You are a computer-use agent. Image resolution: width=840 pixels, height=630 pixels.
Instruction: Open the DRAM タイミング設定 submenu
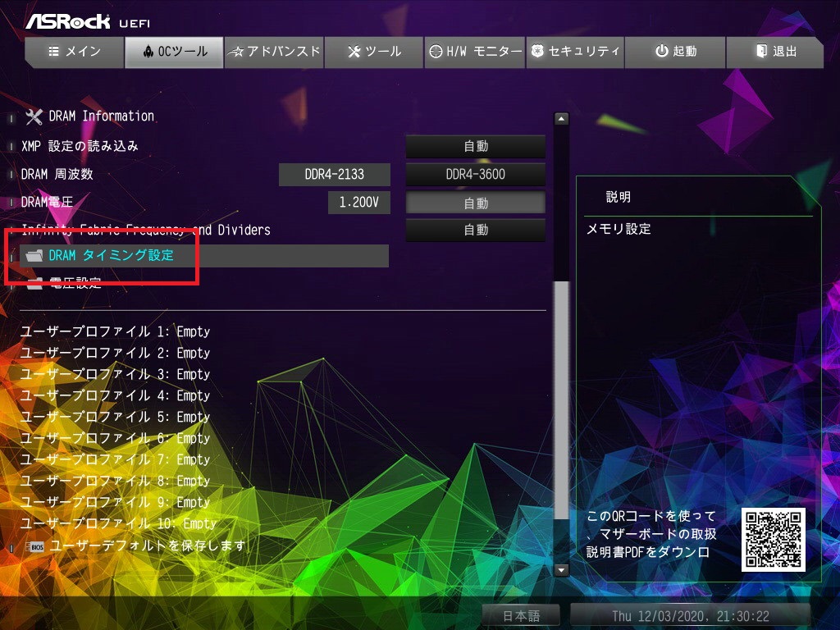point(204,256)
